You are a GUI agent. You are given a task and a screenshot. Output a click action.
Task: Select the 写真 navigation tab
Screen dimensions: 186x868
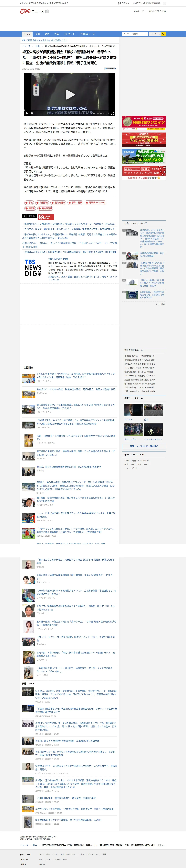56,34
